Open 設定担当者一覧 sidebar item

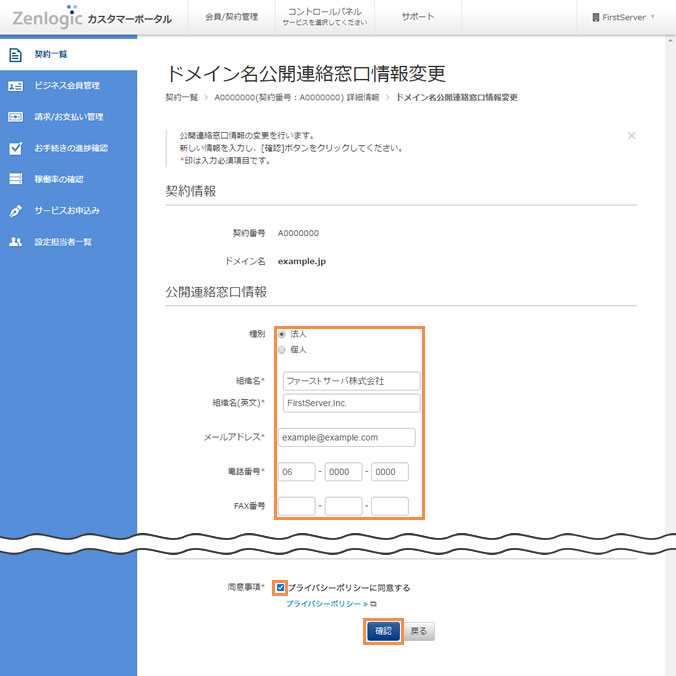tap(69, 242)
